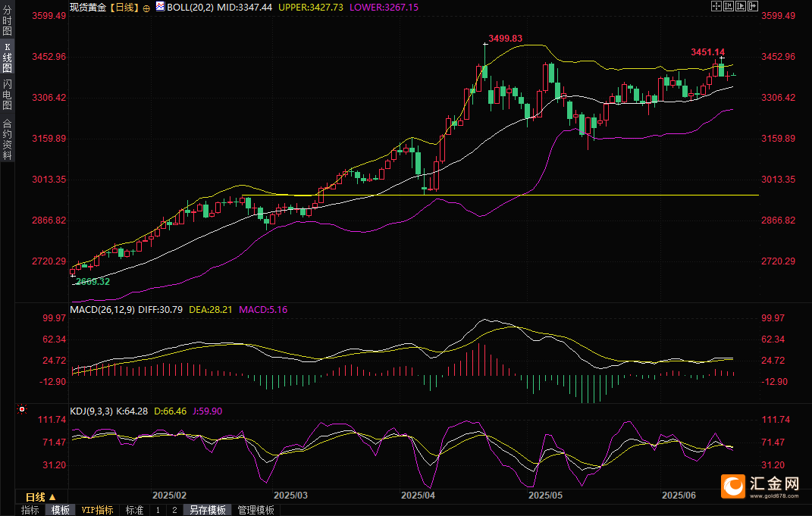Select template slot 1
812x516 pixels.
[158, 510]
